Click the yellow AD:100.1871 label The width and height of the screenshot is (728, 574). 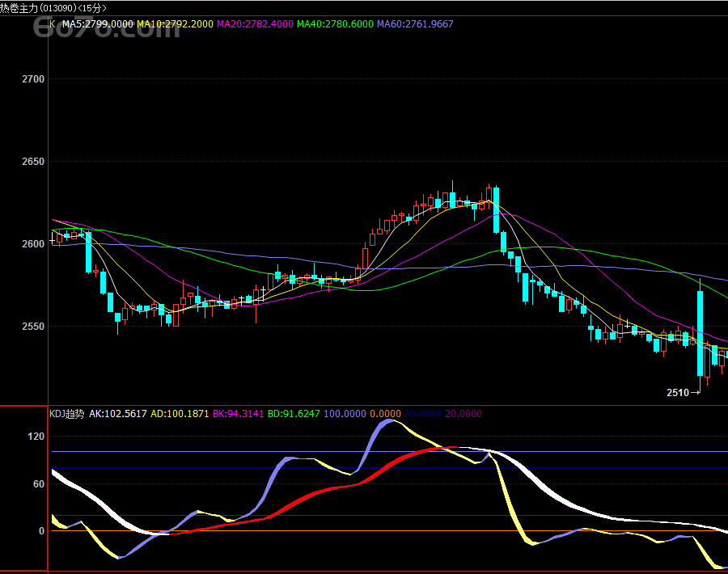click(180, 414)
